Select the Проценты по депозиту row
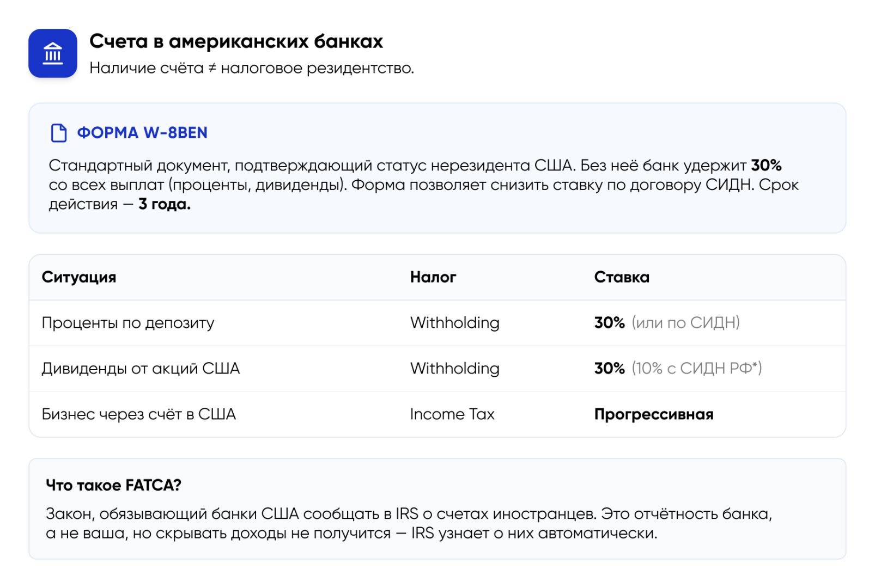This screenshot has height=588, width=875. (x=128, y=323)
